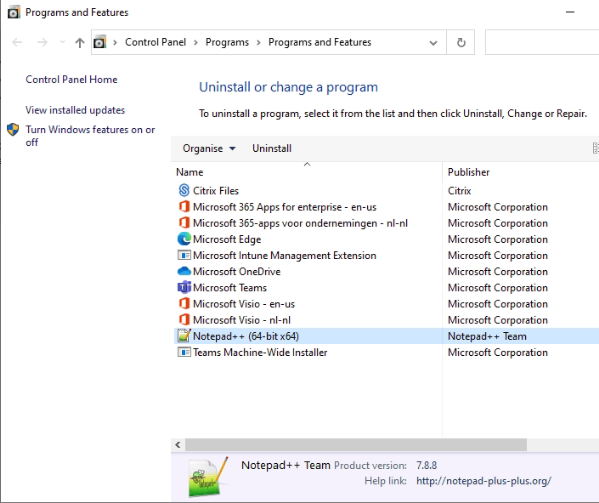Open View installed updates link
599x503 pixels.
coord(75,110)
